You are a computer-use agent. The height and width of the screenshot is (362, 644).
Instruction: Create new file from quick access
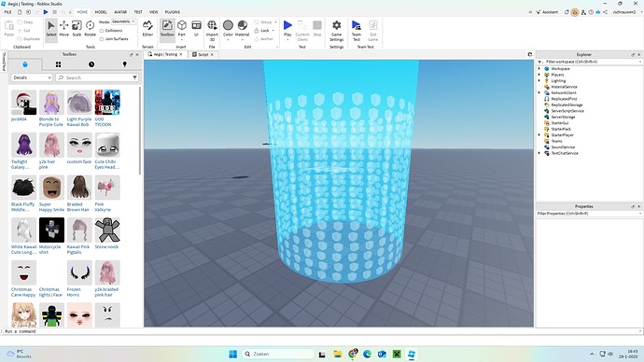20,12
